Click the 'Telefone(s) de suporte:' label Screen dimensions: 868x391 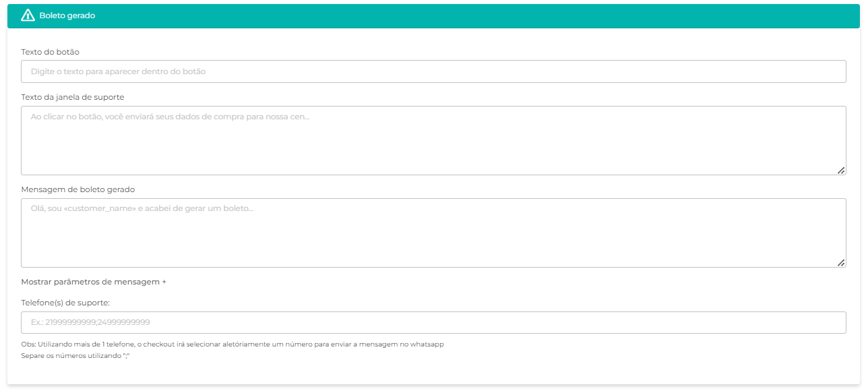(x=65, y=303)
